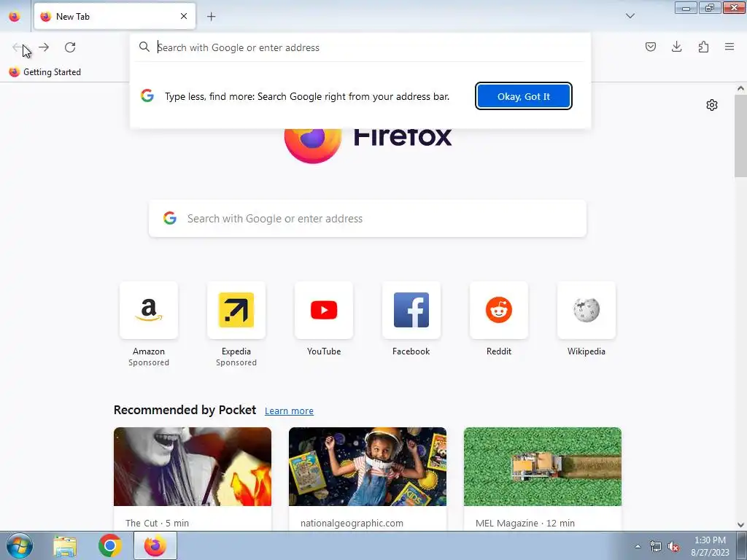Open the Downloads panel
The width and height of the screenshot is (747, 560).
[676, 47]
